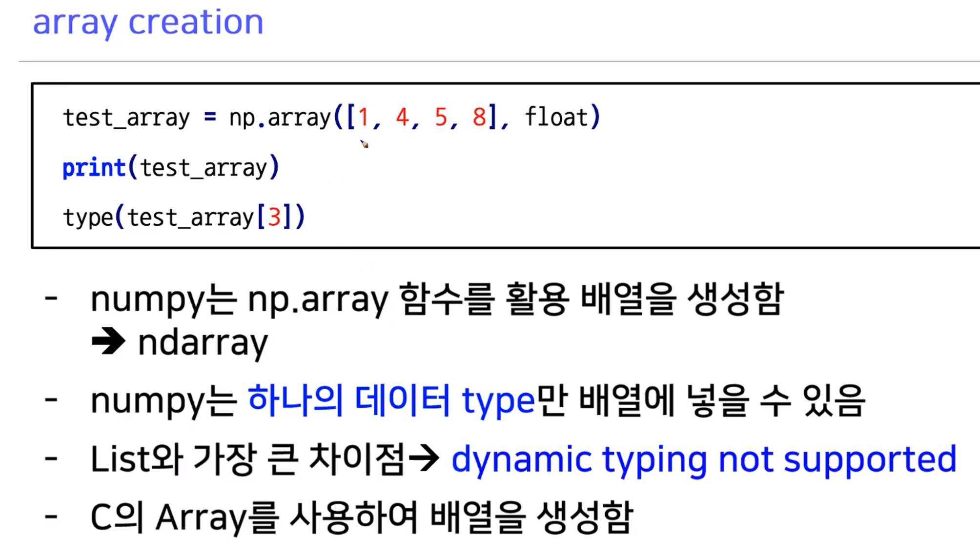Click the small pencil cursor icon in the code box

pos(364,144)
